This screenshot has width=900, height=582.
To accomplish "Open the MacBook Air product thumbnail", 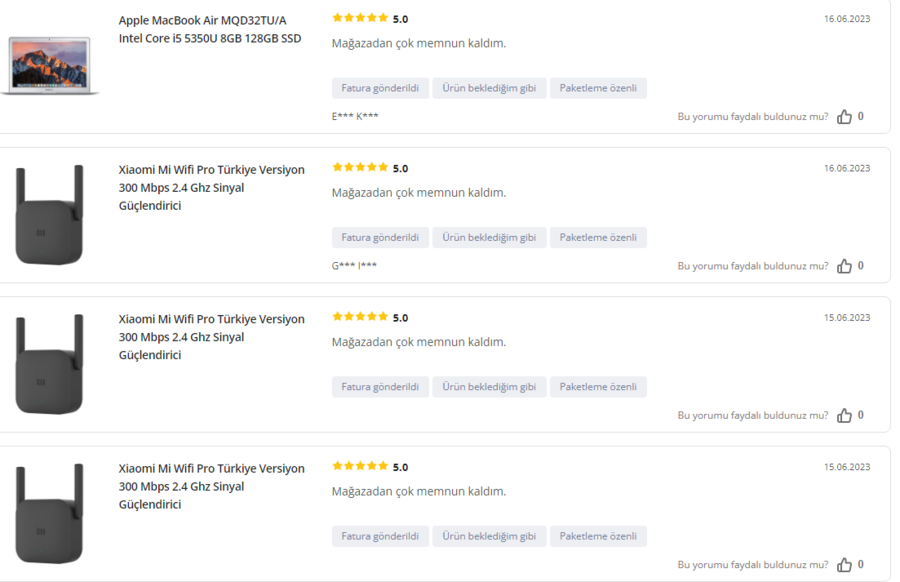I will pos(49,65).
